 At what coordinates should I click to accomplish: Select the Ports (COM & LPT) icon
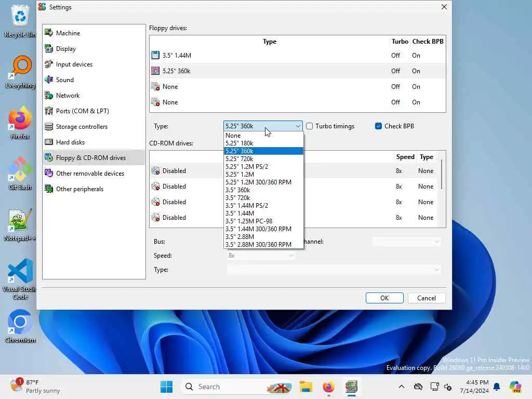click(49, 111)
